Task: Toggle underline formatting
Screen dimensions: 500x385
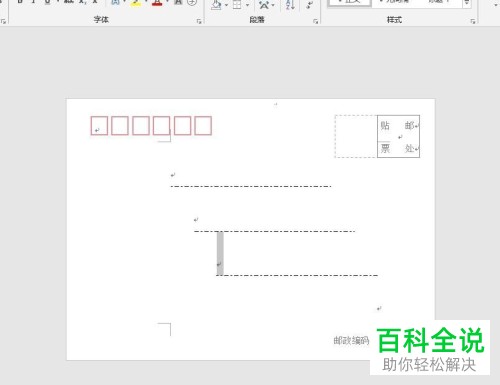Action: click(x=47, y=2)
